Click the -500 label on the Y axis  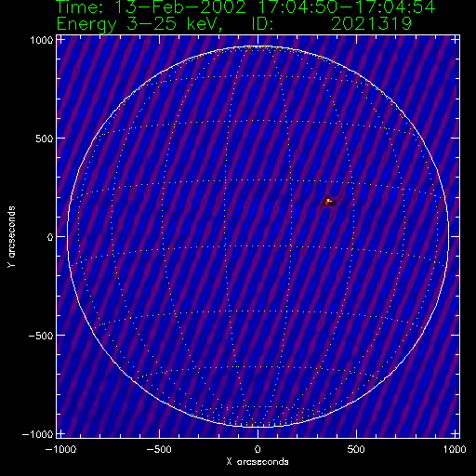(41, 336)
